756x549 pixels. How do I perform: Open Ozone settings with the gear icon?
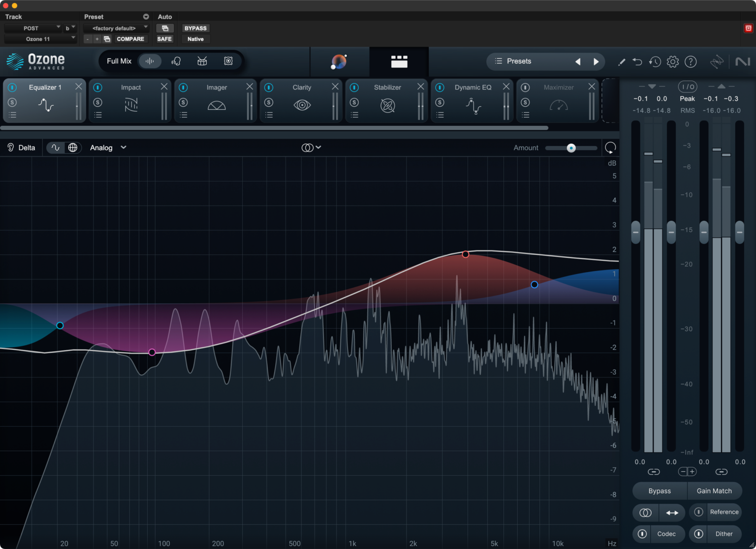[x=673, y=61]
